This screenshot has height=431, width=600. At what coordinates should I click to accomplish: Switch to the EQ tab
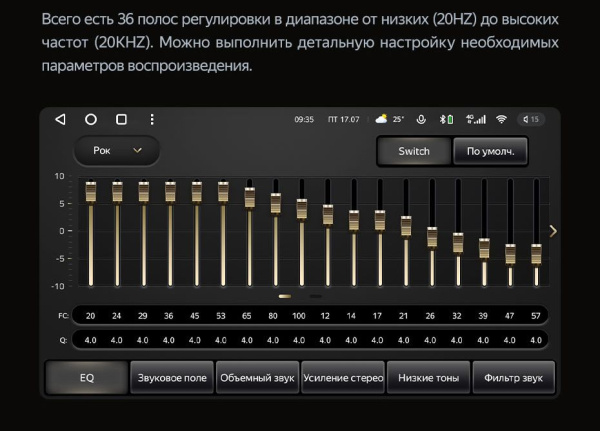tap(86, 378)
